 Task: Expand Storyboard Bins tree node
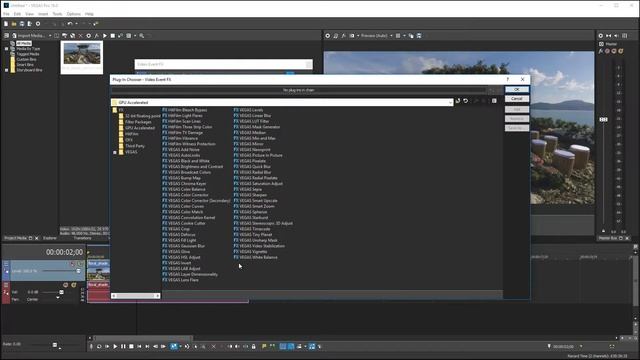pos(7,70)
